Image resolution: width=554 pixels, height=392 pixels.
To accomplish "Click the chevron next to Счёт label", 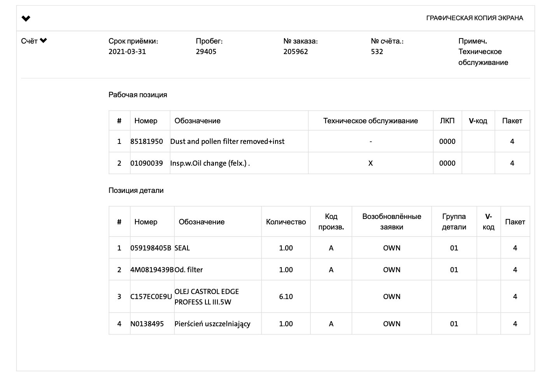I will [x=43, y=40].
